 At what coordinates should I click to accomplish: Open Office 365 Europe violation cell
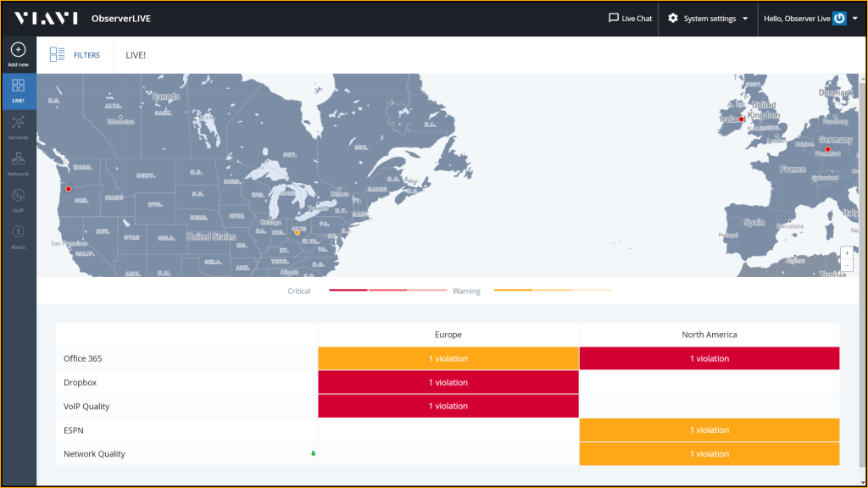pos(448,358)
